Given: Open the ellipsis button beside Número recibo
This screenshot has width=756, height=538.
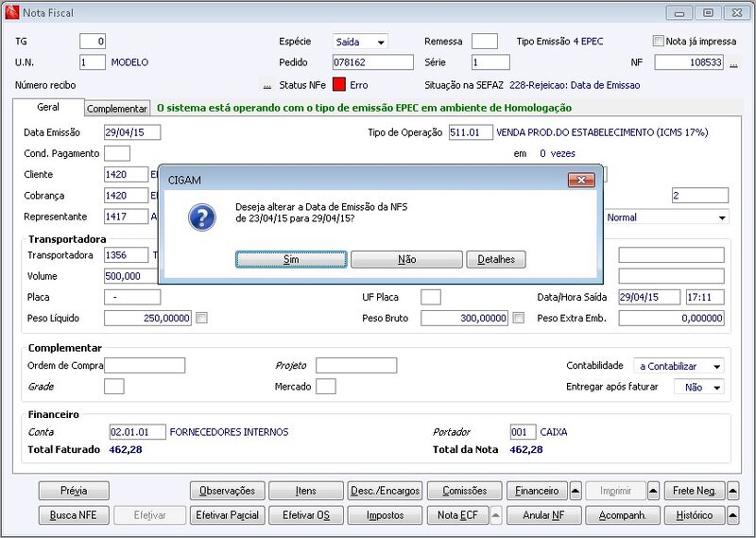Looking at the screenshot, I should 266,85.
